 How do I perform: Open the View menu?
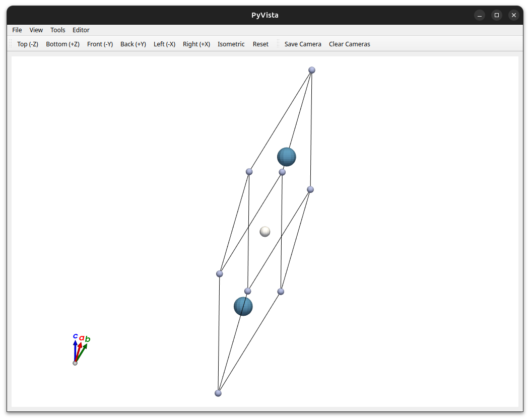click(36, 30)
